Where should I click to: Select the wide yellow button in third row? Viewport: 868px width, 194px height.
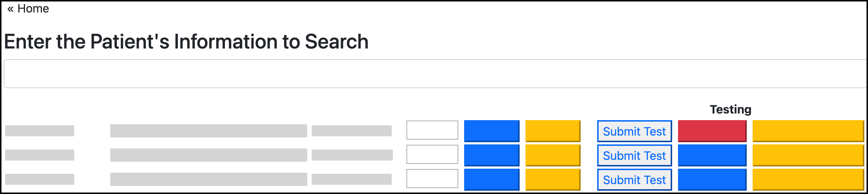tap(808, 179)
